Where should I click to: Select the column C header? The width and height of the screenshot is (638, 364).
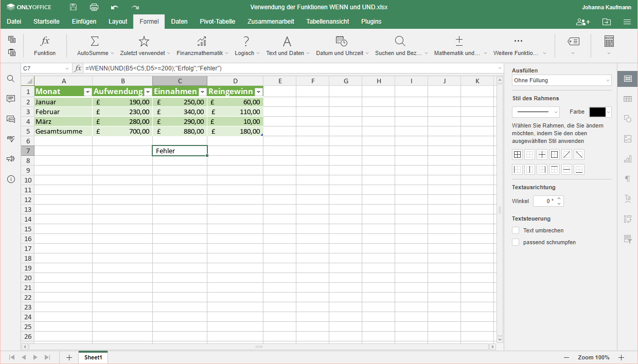(180, 81)
